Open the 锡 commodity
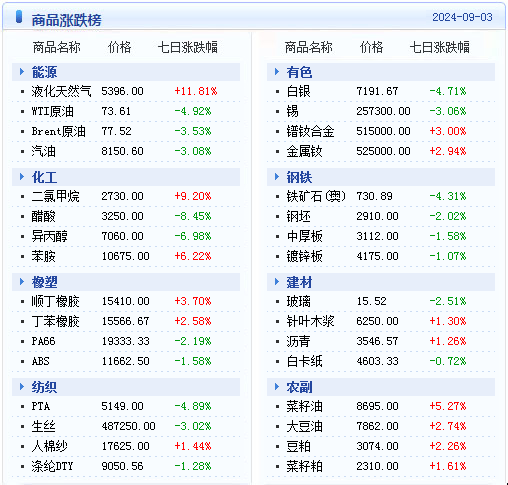The width and height of the screenshot is (508, 485). [293, 111]
